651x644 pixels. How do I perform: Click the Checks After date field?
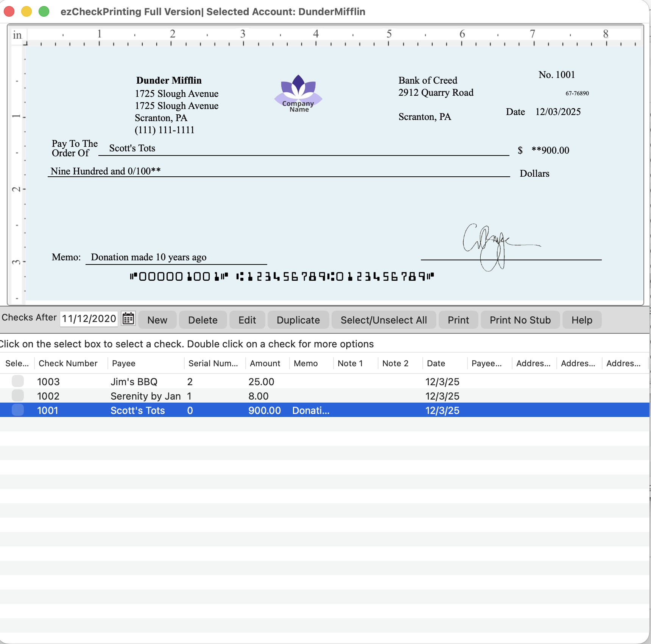89,319
